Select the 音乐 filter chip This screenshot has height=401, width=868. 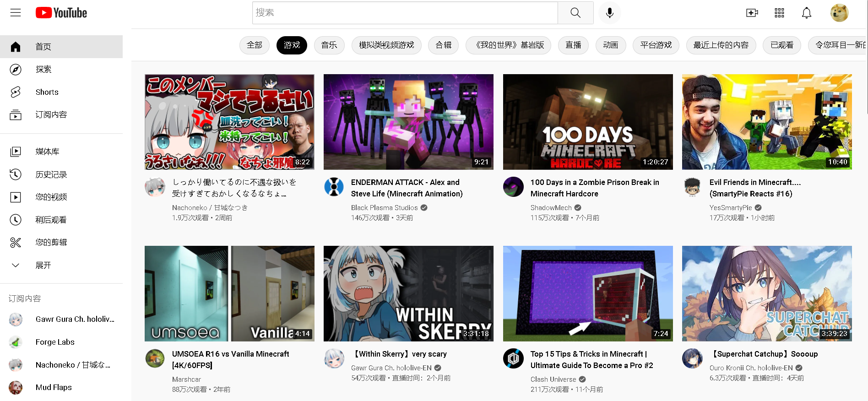pos(329,45)
